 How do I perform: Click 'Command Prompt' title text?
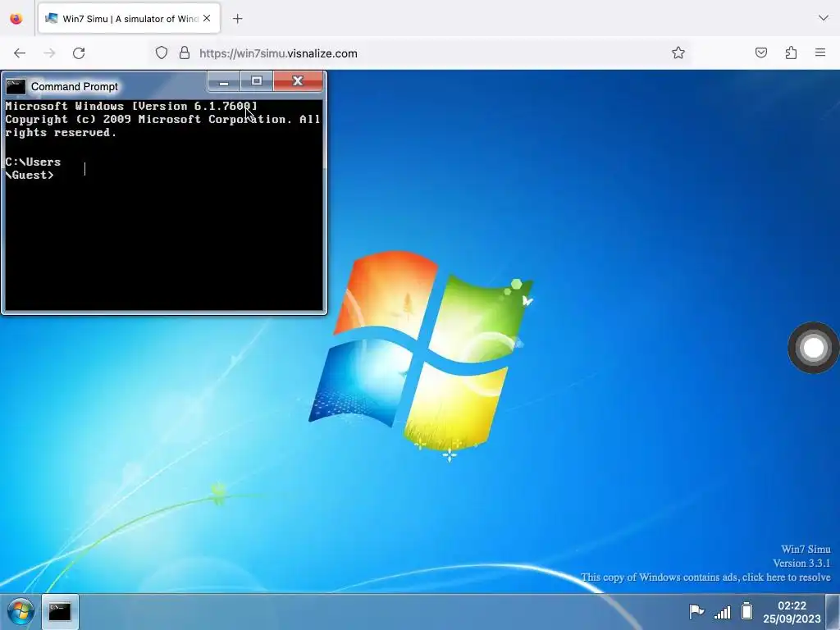75,87
